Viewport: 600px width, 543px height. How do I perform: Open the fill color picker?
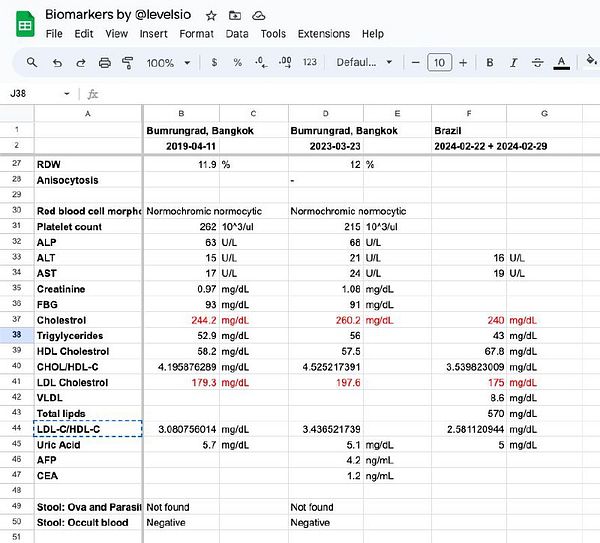point(591,61)
